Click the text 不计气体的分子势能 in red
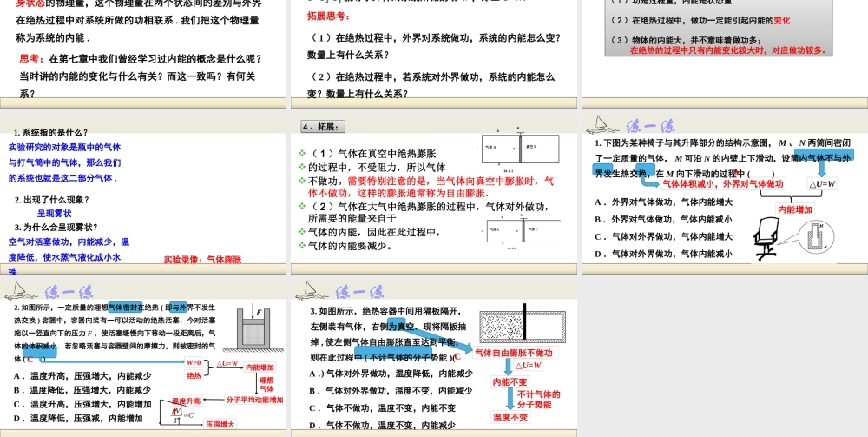This screenshot has height=437, width=868. tap(539, 400)
